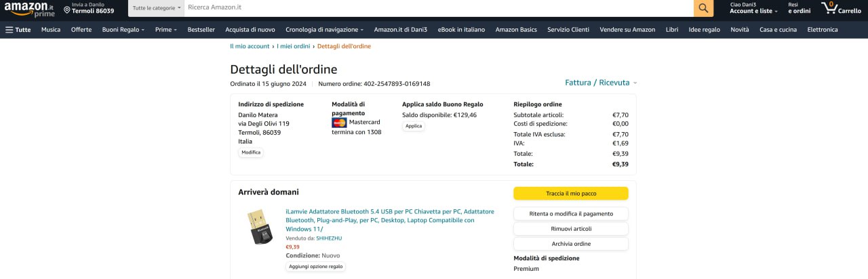868x279 pixels.
Task: Click the Mastercard payment logo
Action: [339, 123]
